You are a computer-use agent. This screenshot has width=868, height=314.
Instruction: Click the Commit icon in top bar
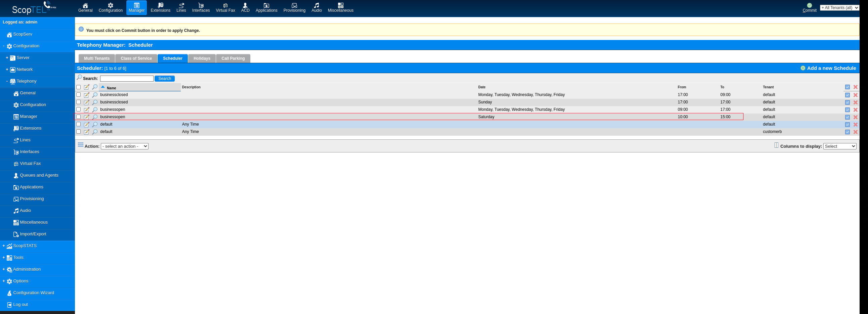pyautogui.click(x=809, y=5)
